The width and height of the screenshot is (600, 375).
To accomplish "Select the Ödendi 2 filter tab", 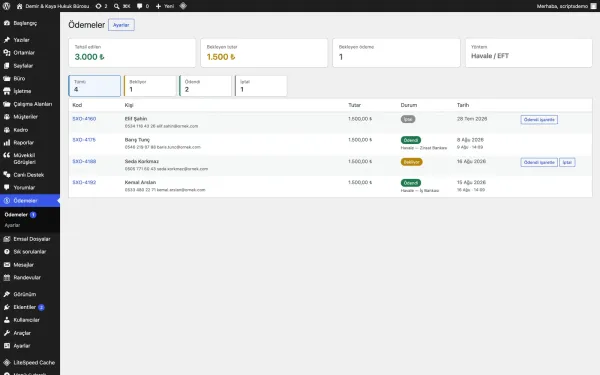I will tap(205, 86).
